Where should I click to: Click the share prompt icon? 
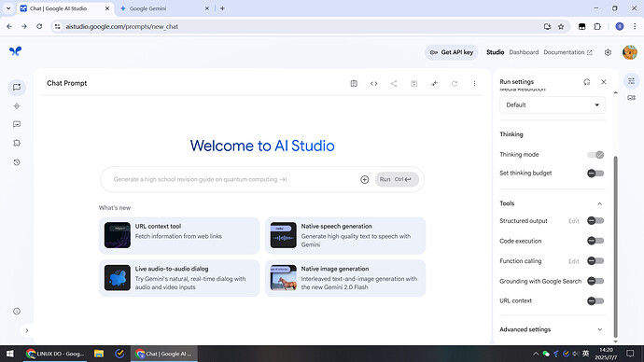394,83
